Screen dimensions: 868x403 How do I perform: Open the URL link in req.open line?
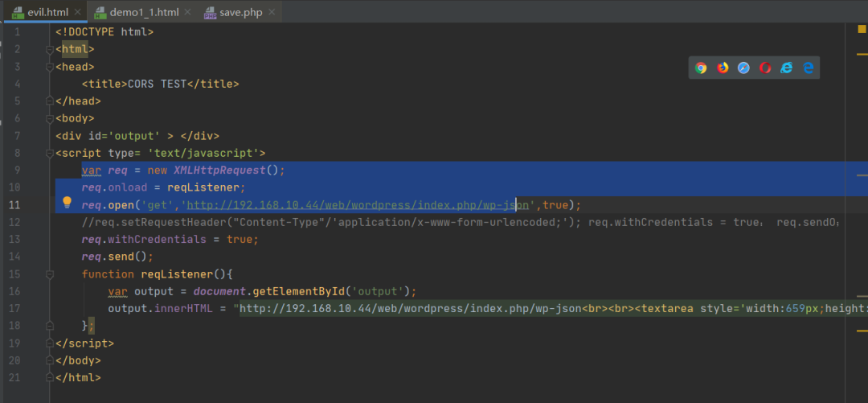[358, 205]
